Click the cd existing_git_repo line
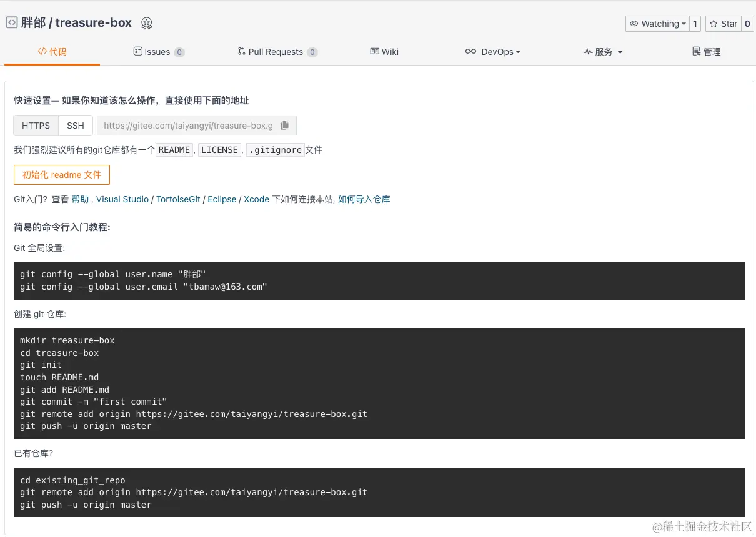 coord(72,480)
